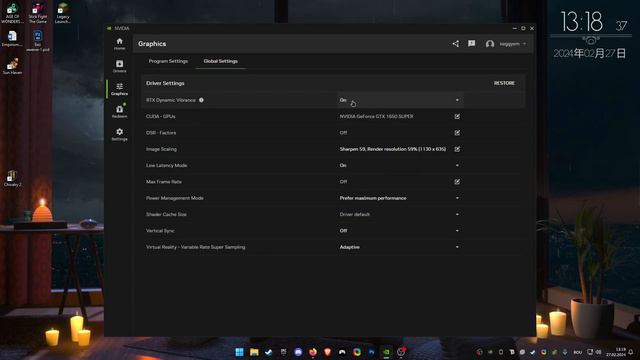This screenshot has width=640, height=360.
Task: Maximize the NVIDIA app window
Action: (x=523, y=28)
